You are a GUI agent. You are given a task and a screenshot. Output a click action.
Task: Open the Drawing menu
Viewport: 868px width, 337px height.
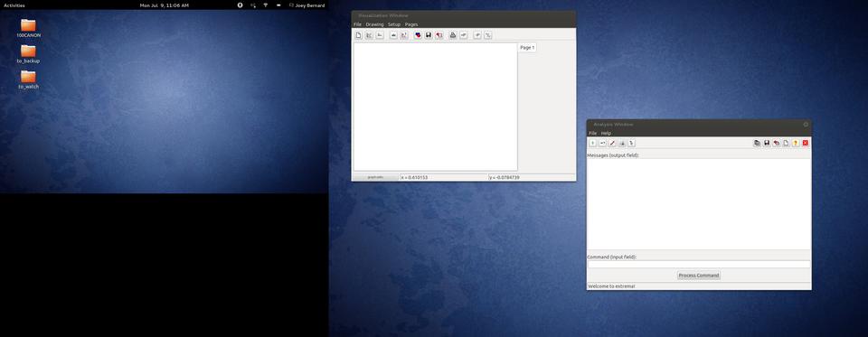pyautogui.click(x=374, y=24)
